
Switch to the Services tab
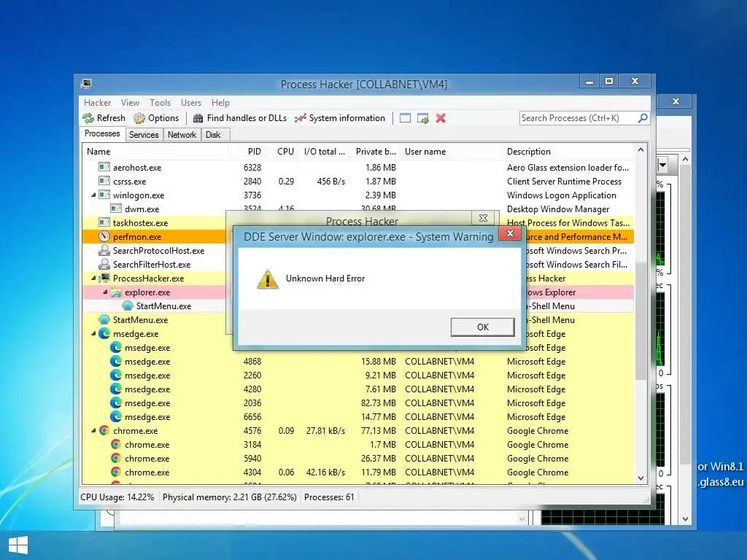click(x=144, y=135)
